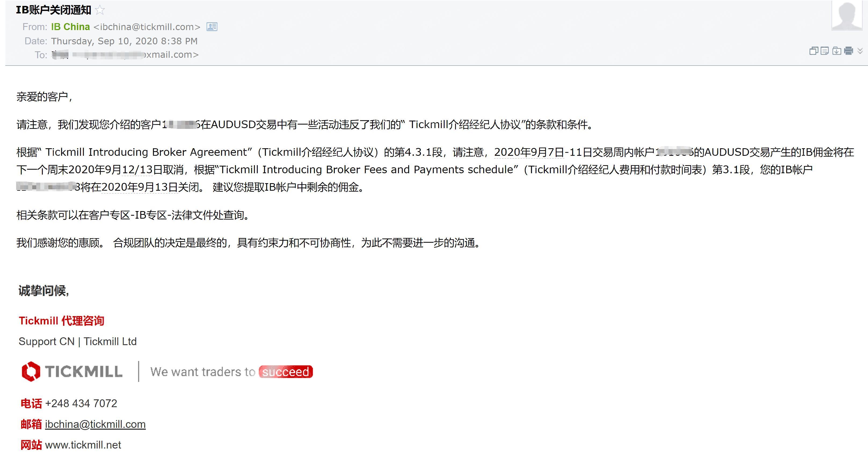The width and height of the screenshot is (868, 452).
Task: Click the phone number +248 434 7072
Action: (x=81, y=403)
